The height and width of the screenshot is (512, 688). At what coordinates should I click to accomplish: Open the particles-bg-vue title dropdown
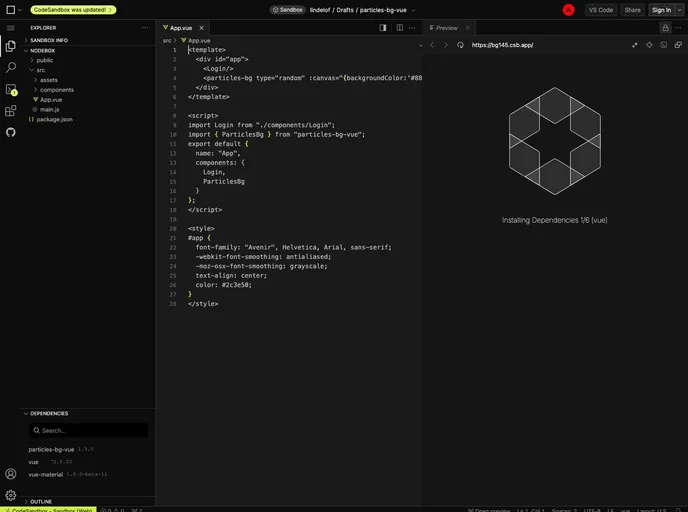[413, 10]
